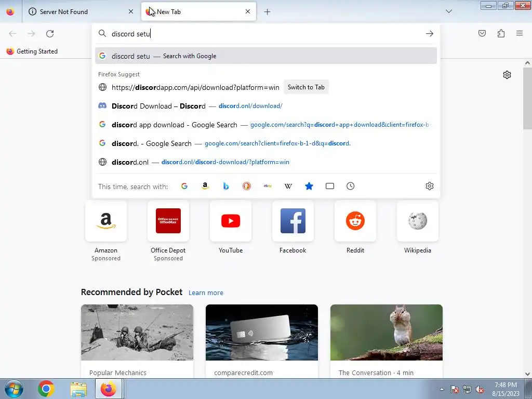
Task: Select the New Tab tab
Action: point(198,12)
